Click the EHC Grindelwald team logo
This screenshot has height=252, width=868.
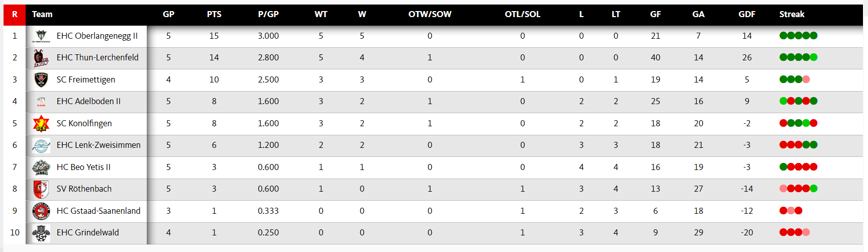click(41, 233)
